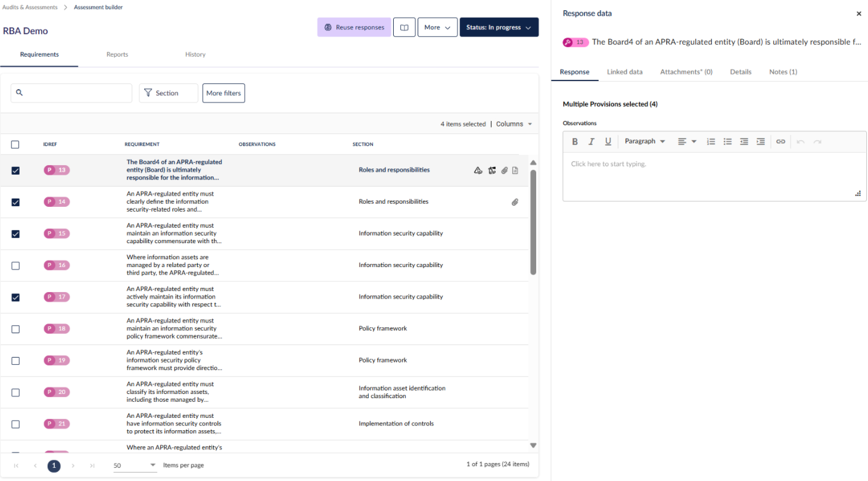The height and width of the screenshot is (481, 868).
Task: Click the SECTION column header
Action: 363,144
